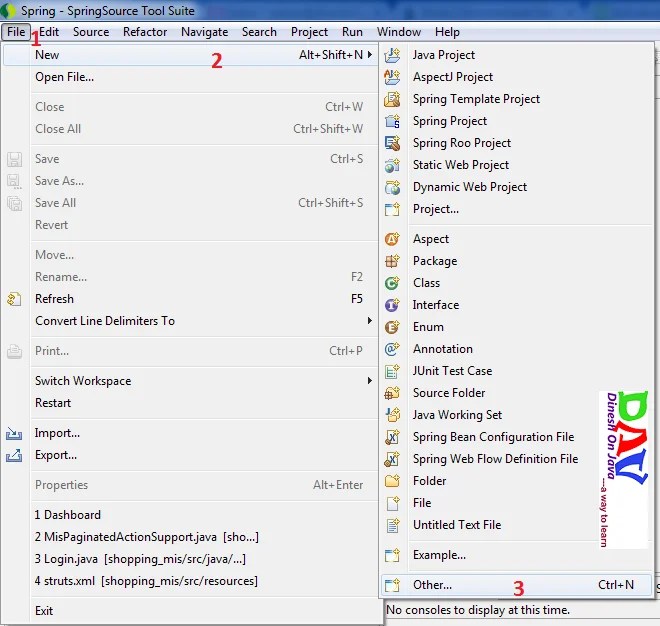Select Spring Template Project label
Screen dimensions: 660x626
476,99
